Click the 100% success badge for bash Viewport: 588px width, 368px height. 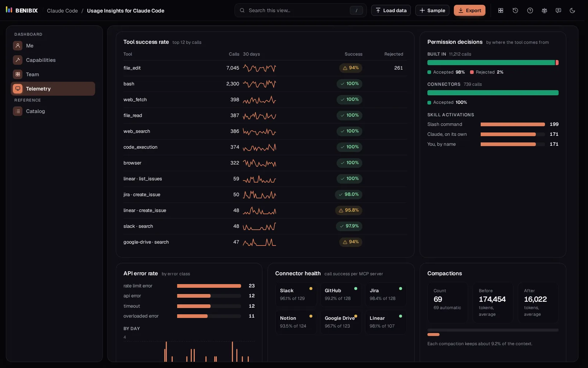click(349, 84)
